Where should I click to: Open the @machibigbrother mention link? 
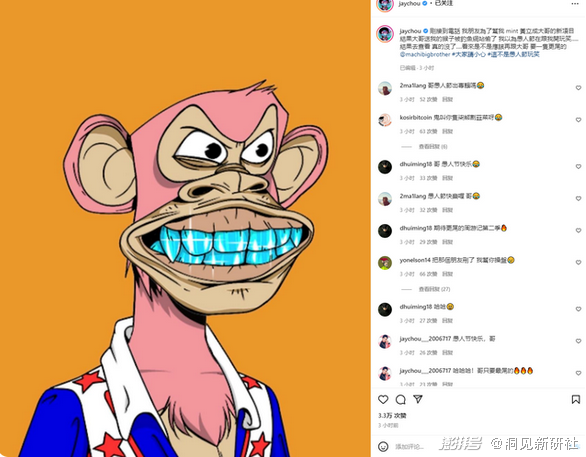click(x=425, y=55)
